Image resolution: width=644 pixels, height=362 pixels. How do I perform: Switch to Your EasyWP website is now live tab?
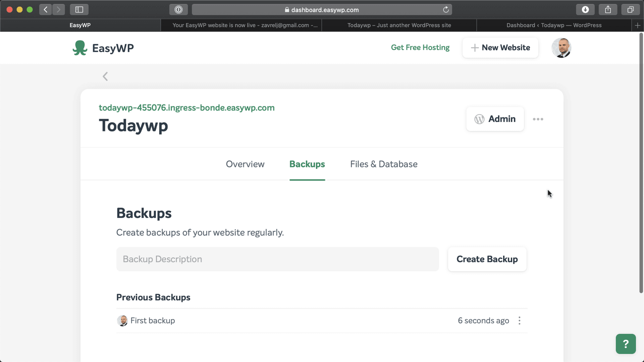[x=241, y=25]
